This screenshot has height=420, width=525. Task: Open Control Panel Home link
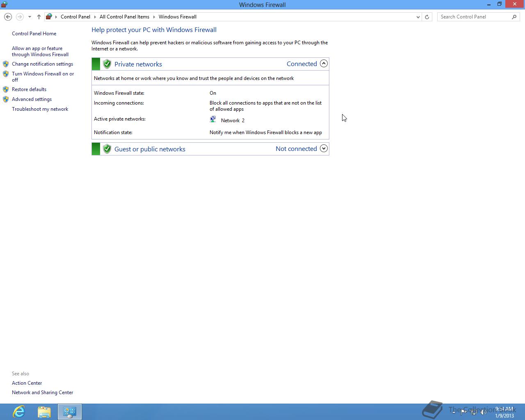click(x=34, y=34)
